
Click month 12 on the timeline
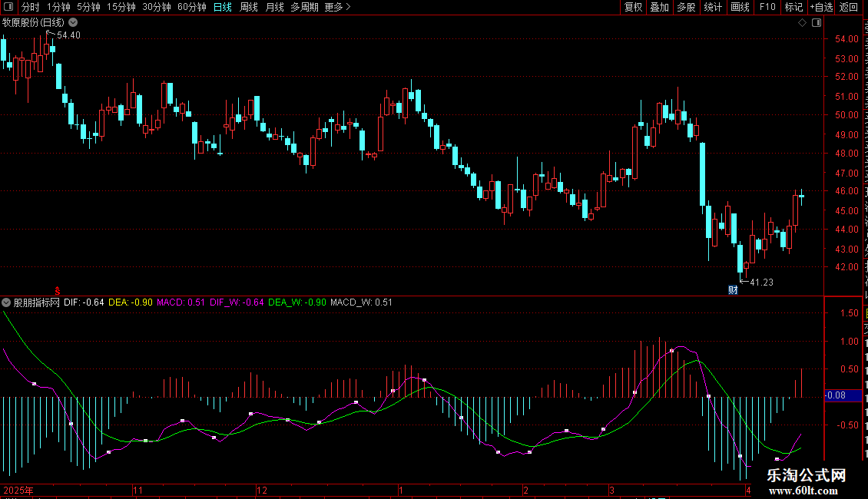tap(262, 490)
